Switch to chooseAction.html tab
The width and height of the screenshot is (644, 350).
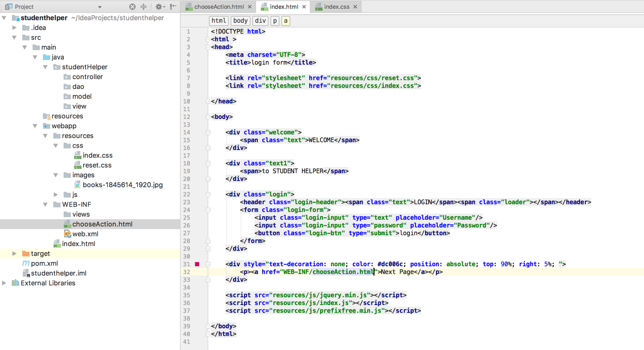point(219,7)
